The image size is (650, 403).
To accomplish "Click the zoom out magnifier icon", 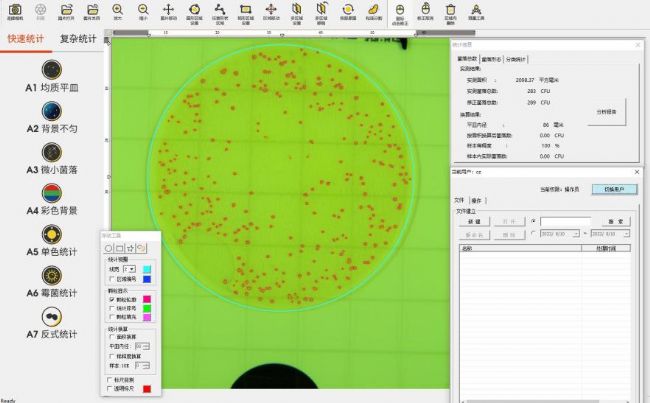I will point(143,10).
